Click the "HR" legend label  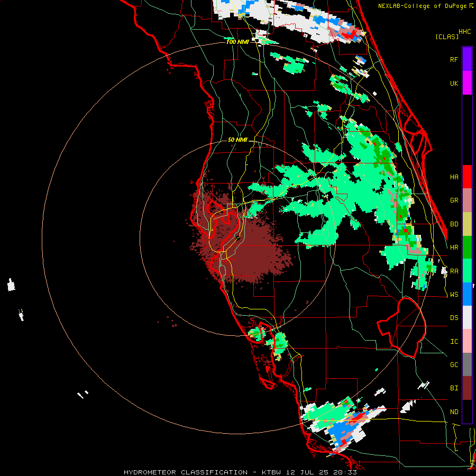click(454, 248)
